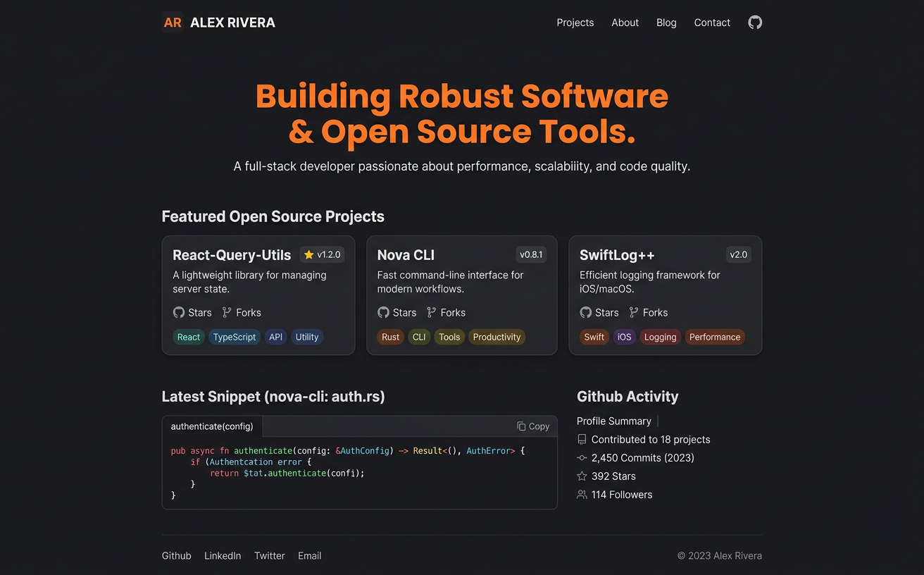Select the Rust tag on Nova CLI
This screenshot has height=575, width=924.
(391, 337)
